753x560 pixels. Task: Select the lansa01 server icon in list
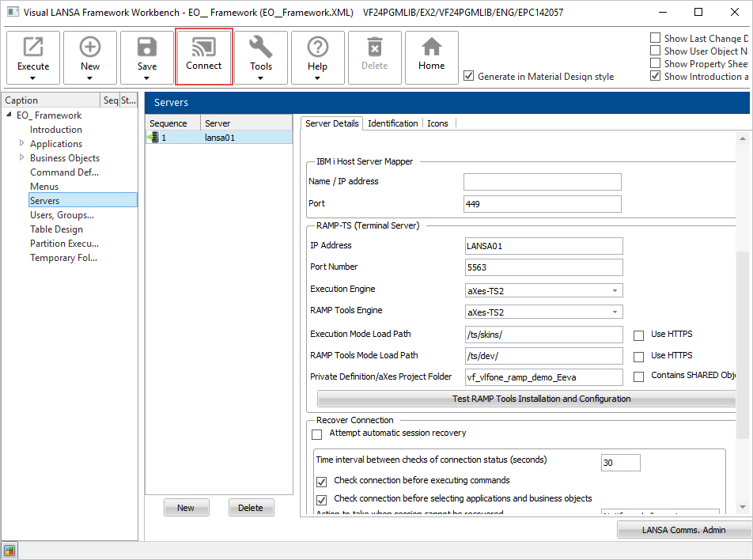(153, 138)
